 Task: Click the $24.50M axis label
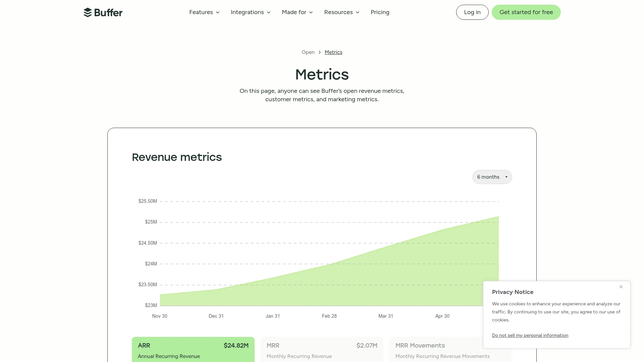pos(148,243)
